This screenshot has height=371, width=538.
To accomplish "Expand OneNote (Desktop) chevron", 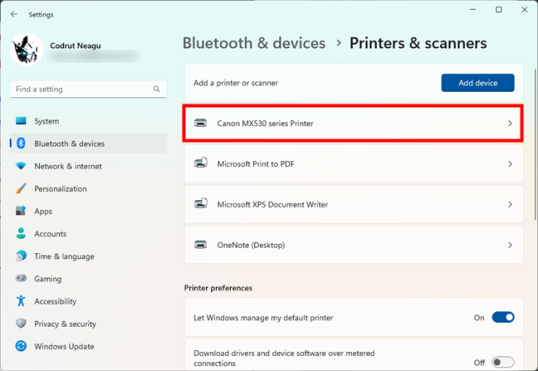I will pos(510,245).
